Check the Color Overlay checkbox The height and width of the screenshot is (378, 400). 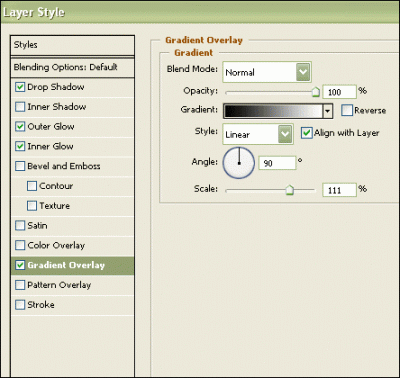[20, 245]
